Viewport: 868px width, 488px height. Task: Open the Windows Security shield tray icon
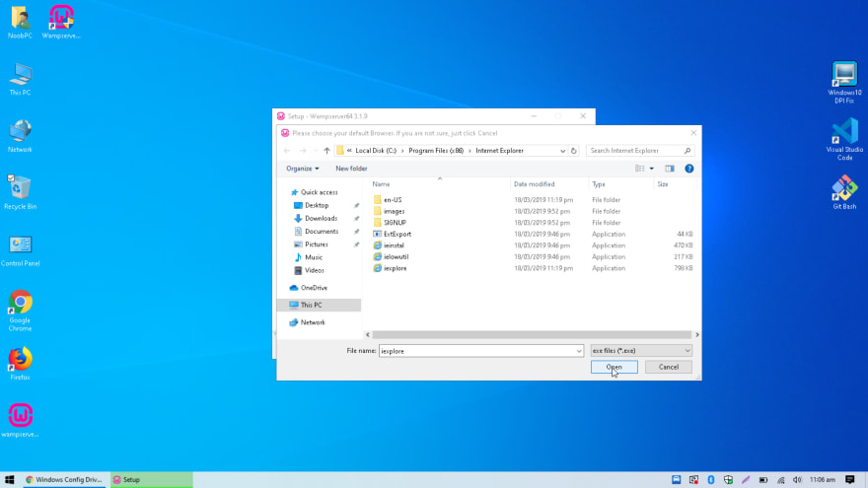pyautogui.click(x=728, y=480)
